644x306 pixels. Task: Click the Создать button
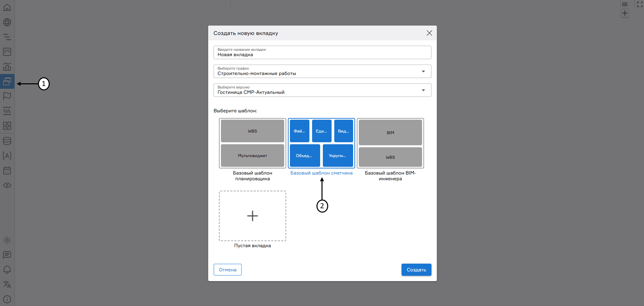point(416,269)
